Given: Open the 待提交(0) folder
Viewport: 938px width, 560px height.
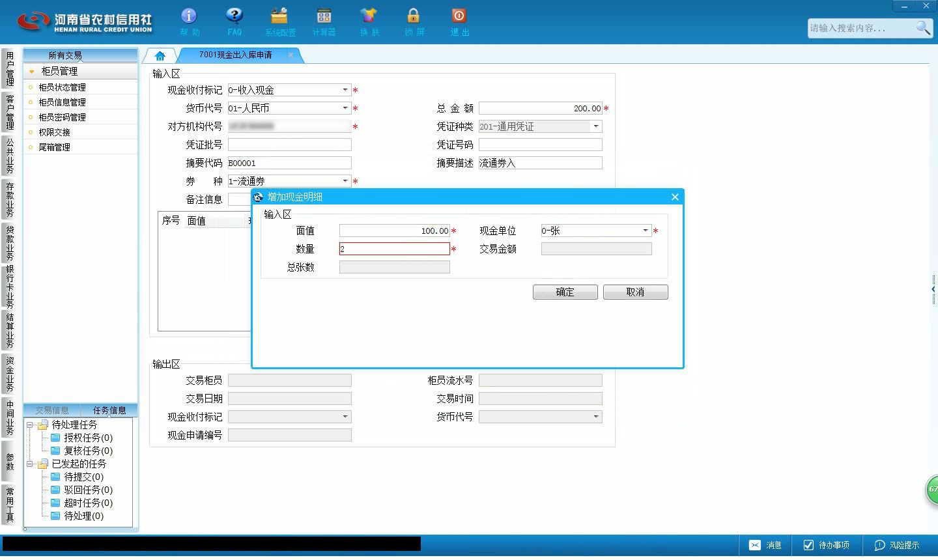Looking at the screenshot, I should click(77, 477).
